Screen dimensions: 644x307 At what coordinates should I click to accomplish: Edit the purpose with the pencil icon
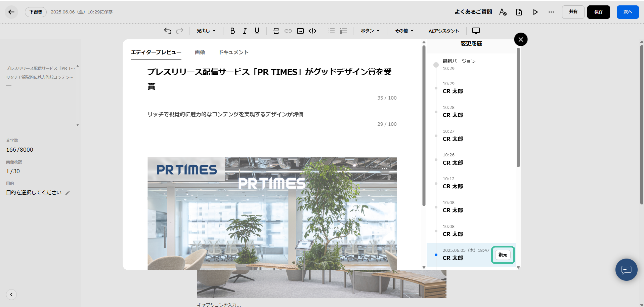coord(68,193)
